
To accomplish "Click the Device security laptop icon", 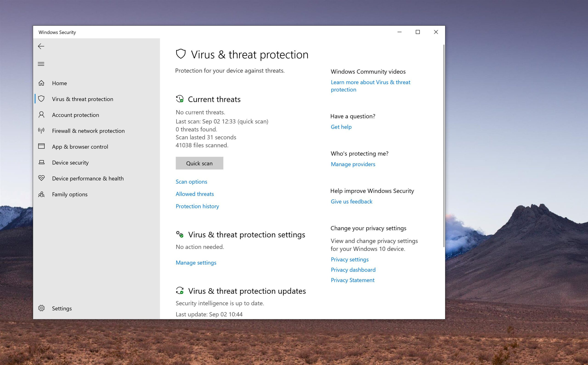I will click(x=42, y=162).
